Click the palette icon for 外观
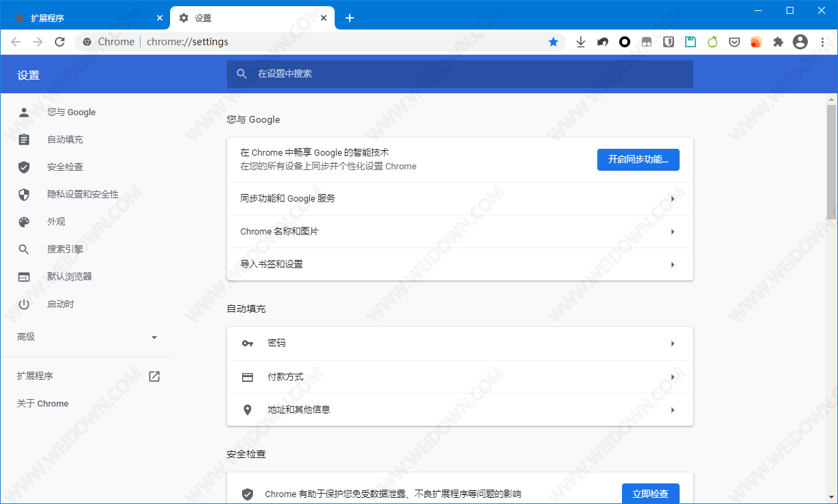 [x=24, y=221]
